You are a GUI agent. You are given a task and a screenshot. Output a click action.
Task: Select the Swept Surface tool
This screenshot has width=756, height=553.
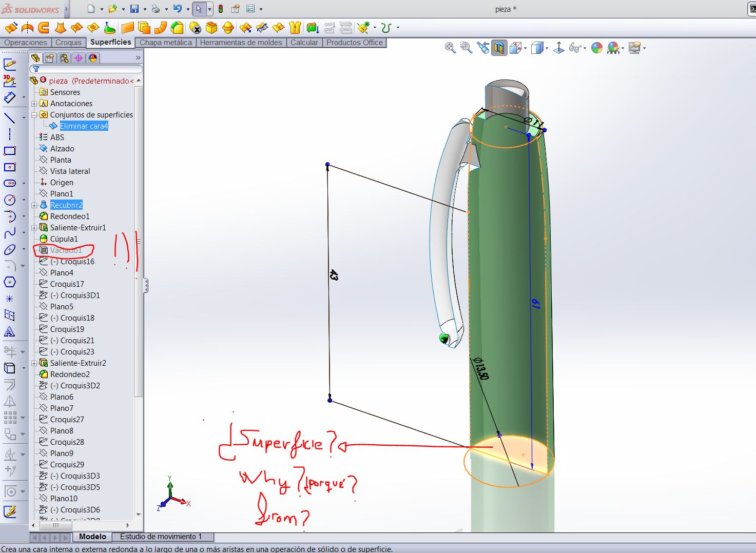click(x=44, y=27)
